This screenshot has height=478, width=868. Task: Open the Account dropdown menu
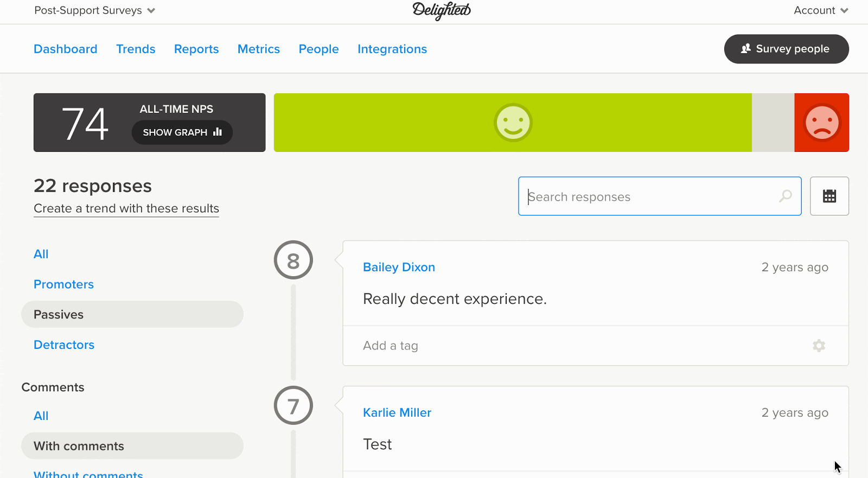(x=821, y=10)
